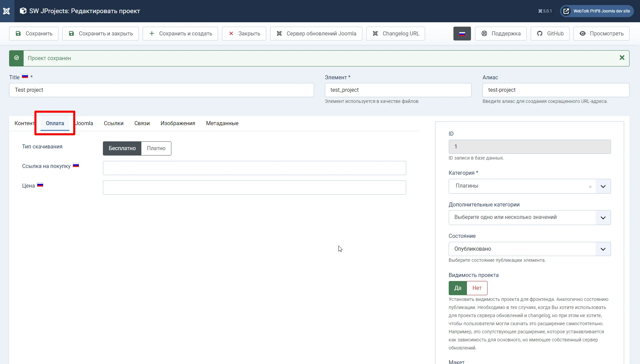640x364 pixels.
Task: Click the SW JProjects cube icon
Action: point(23,11)
